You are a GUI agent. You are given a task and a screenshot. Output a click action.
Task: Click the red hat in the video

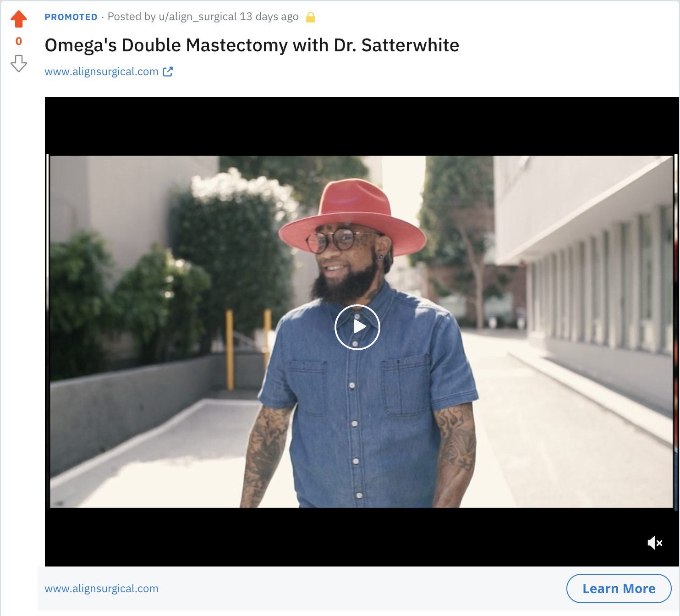click(353, 214)
